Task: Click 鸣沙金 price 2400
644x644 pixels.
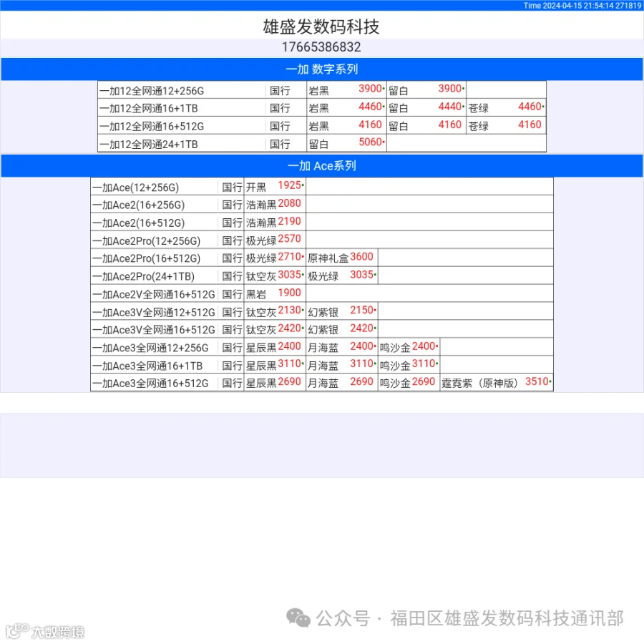Action: tap(424, 346)
